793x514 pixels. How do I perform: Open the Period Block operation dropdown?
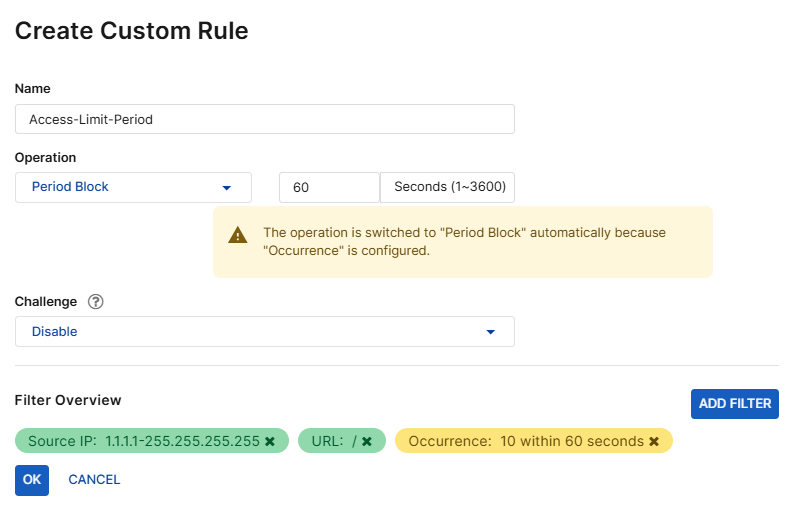pos(133,187)
